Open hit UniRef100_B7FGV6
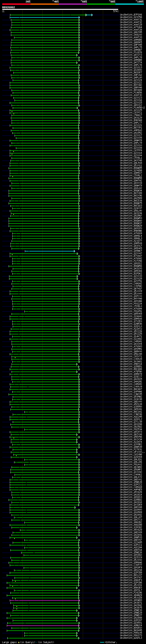The width and height of the screenshot is (146, 644). (131, 15)
